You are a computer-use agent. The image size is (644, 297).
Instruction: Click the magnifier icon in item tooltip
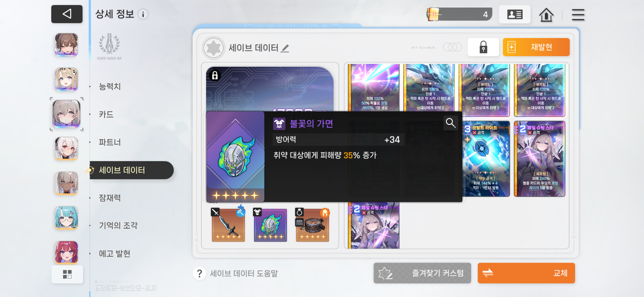(451, 123)
